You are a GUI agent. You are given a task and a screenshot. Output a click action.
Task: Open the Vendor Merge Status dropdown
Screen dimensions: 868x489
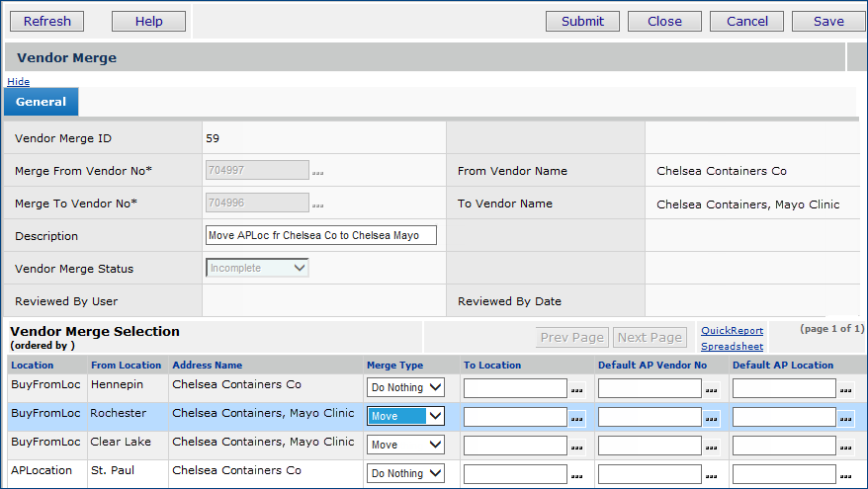[x=257, y=268]
